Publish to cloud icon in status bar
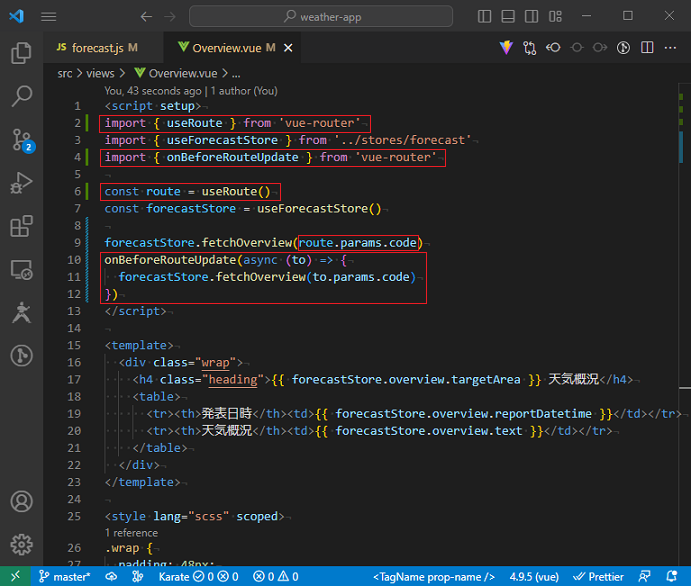Viewport: 691px width, 586px height. (111, 576)
